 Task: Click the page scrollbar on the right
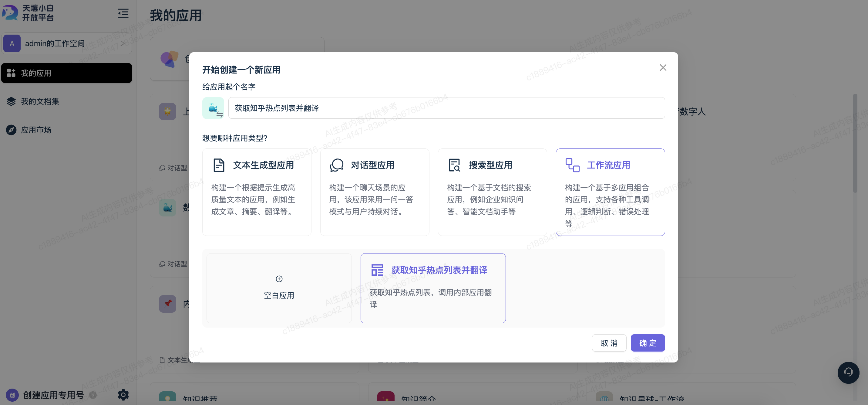[855, 143]
